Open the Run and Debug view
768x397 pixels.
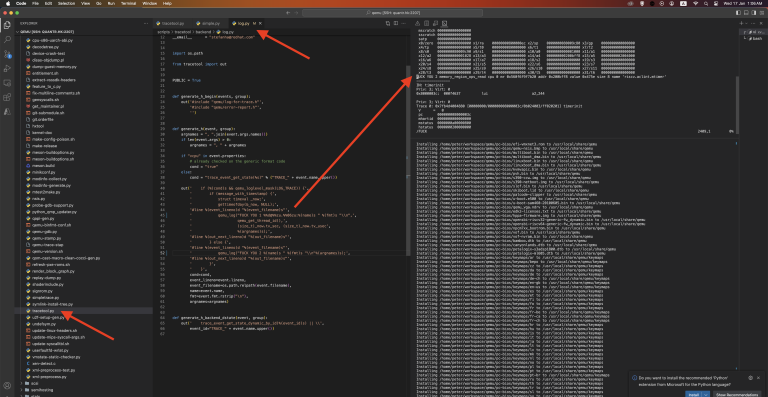pos(7,68)
